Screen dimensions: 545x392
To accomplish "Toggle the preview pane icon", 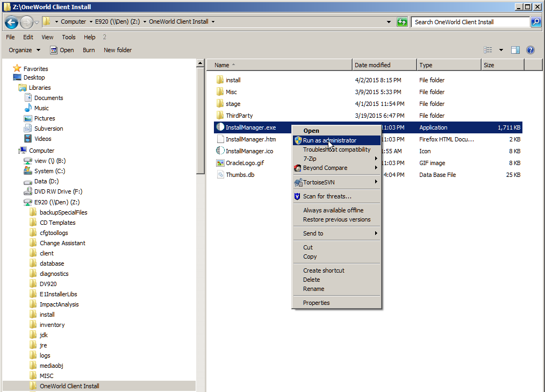I will coord(515,50).
